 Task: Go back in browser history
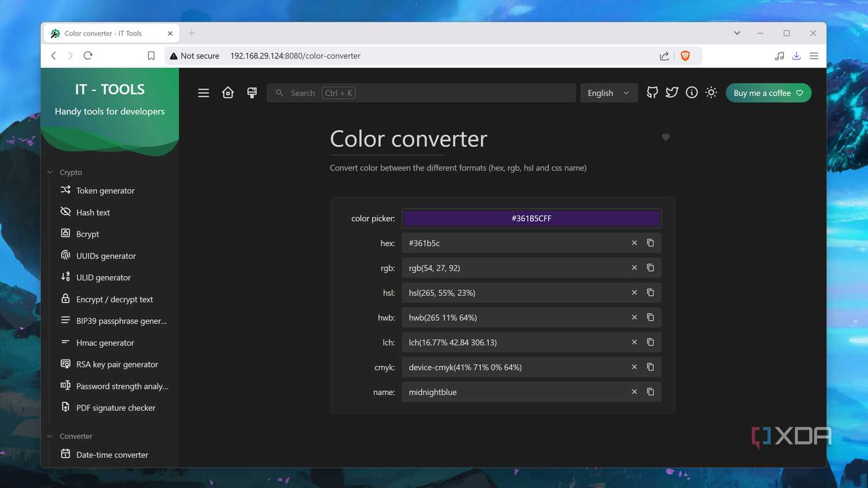[x=53, y=56]
